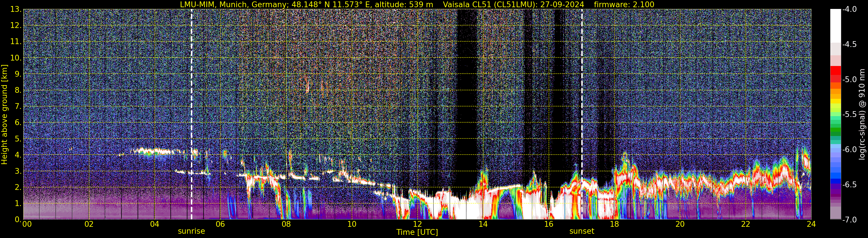Click height axis tick label '7.'
The height and width of the screenshot is (238, 868).
(18, 106)
